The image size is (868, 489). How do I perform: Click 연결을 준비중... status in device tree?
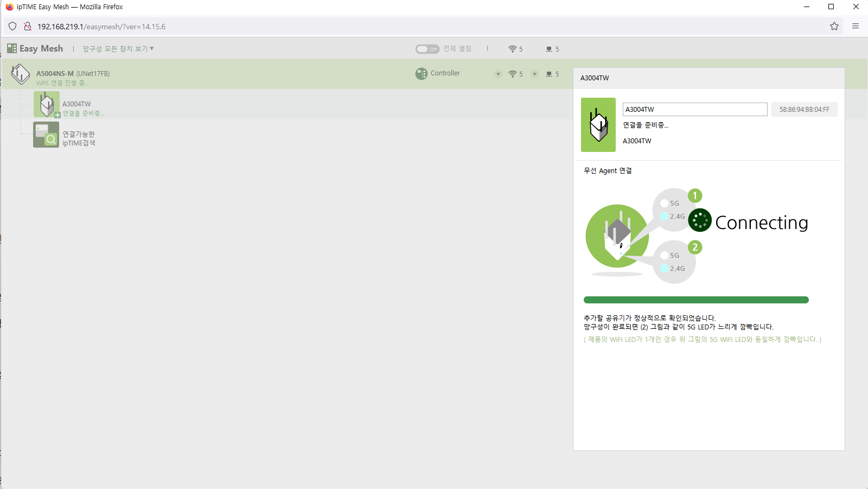pyautogui.click(x=84, y=113)
